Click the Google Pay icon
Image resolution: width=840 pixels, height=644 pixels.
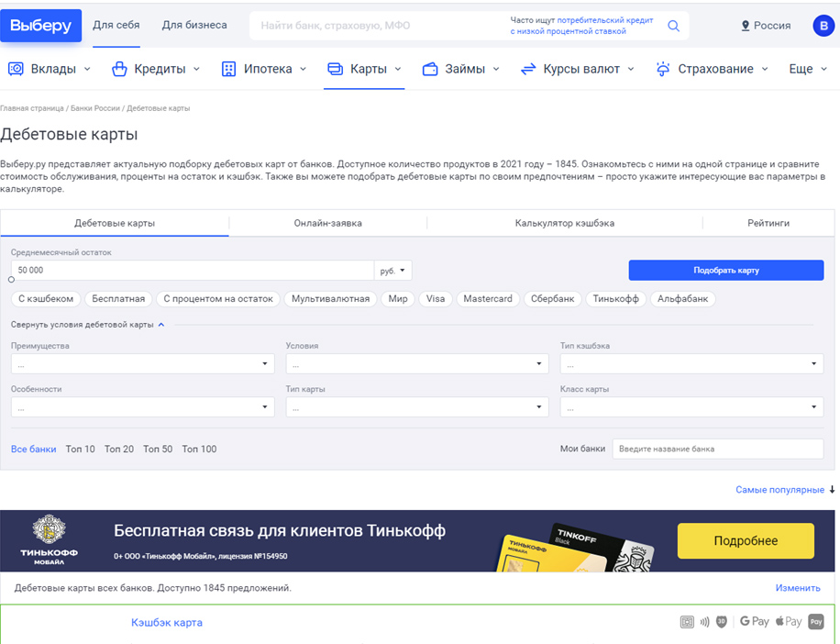[755, 621]
